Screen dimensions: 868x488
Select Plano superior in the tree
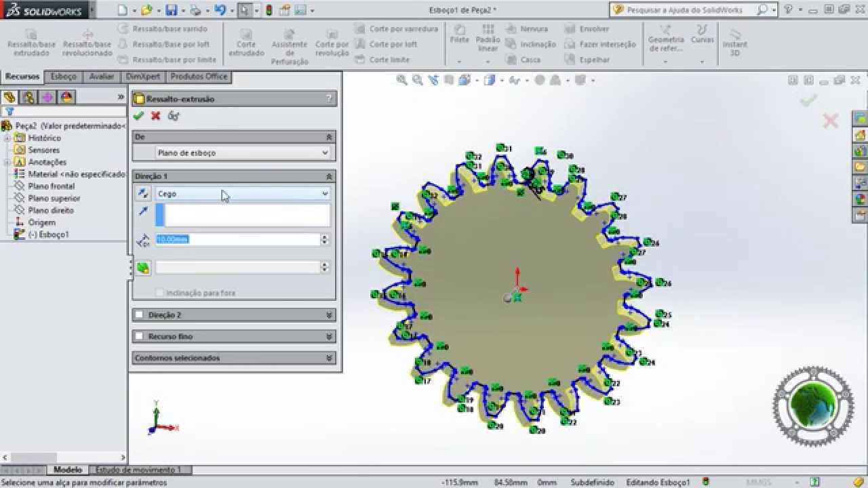[x=54, y=199]
